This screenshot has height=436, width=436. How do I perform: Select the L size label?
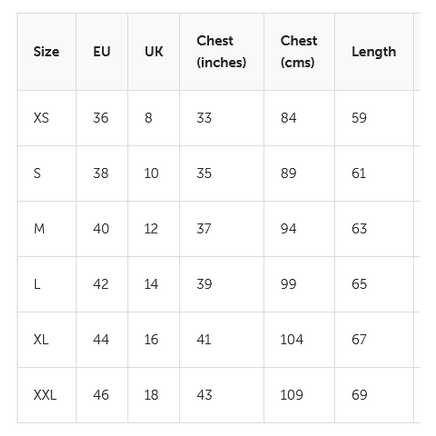[37, 284]
